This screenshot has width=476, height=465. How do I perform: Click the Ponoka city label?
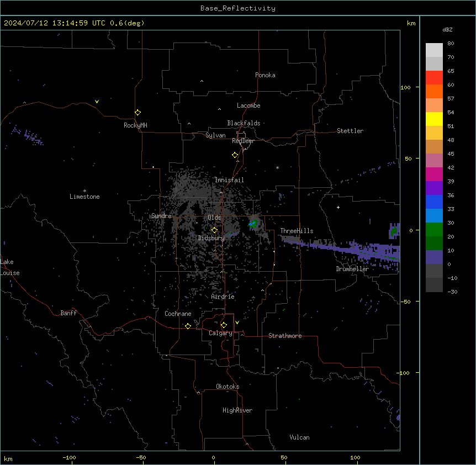(x=265, y=75)
